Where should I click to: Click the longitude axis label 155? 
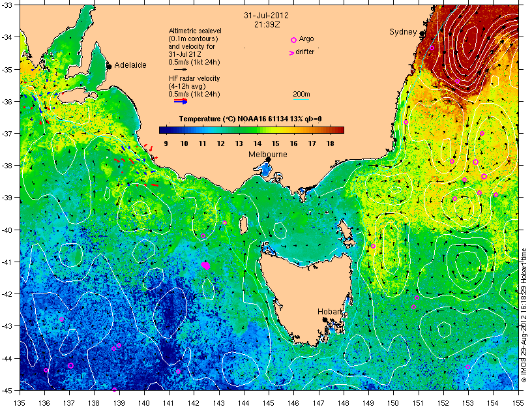pyautogui.click(x=518, y=403)
